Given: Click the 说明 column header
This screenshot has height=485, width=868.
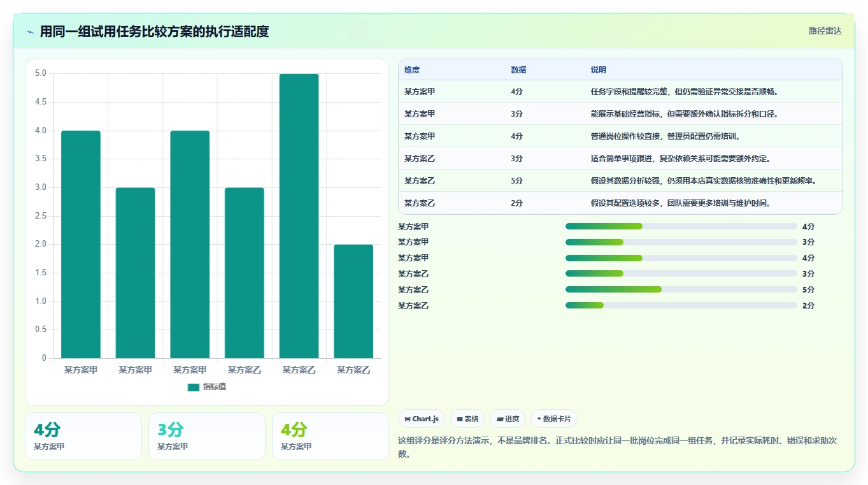Looking at the screenshot, I should [x=599, y=70].
